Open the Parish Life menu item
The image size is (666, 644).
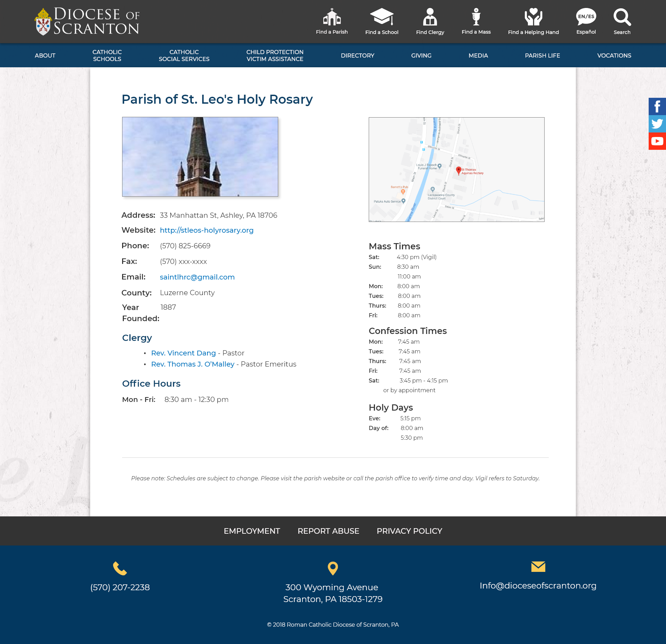pyautogui.click(x=542, y=55)
